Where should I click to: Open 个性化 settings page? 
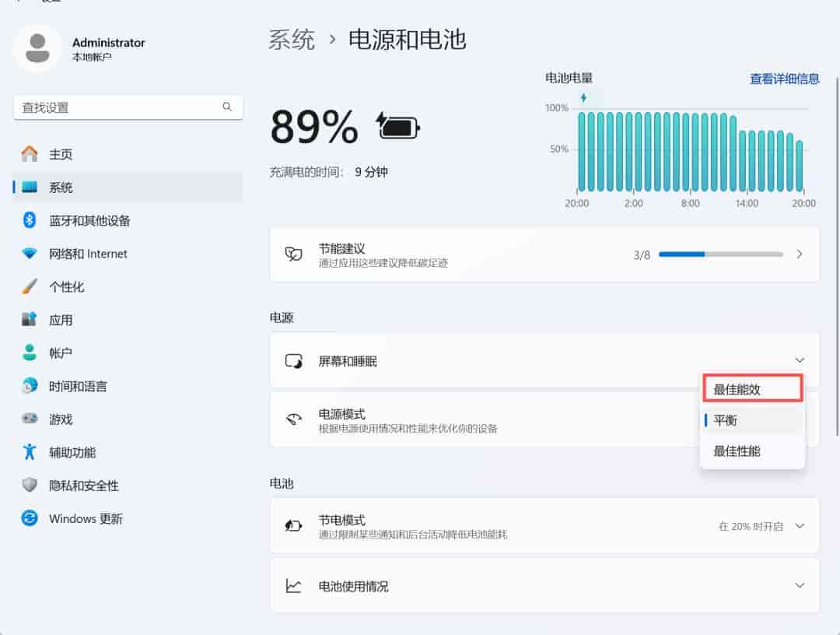pos(128,286)
